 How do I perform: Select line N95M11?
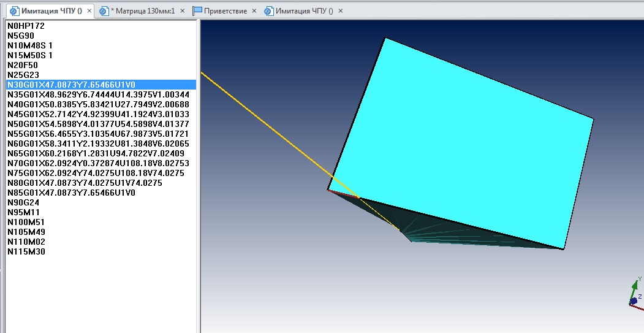point(101,213)
